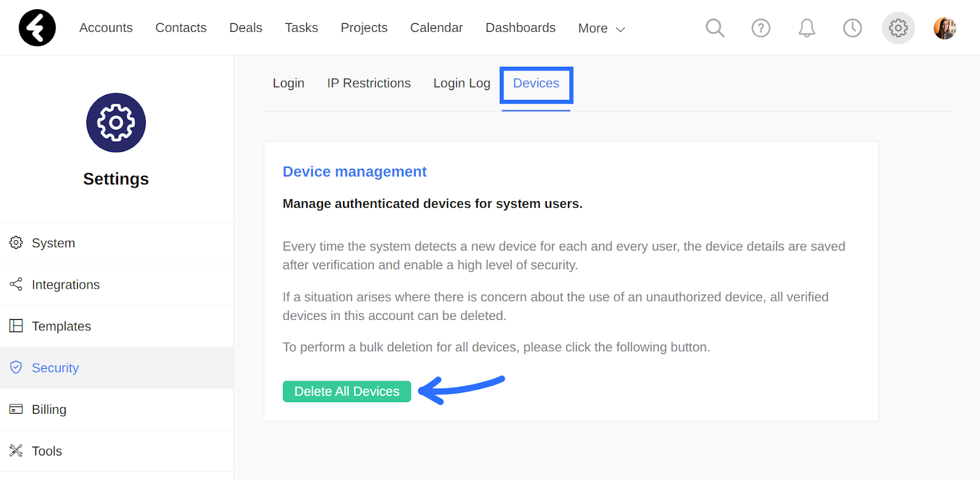Open the Calendar section
Viewport: 980px width, 480px height.
(436, 28)
